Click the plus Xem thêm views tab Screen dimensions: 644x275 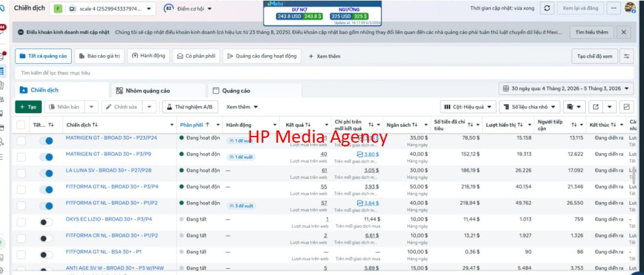(324, 56)
